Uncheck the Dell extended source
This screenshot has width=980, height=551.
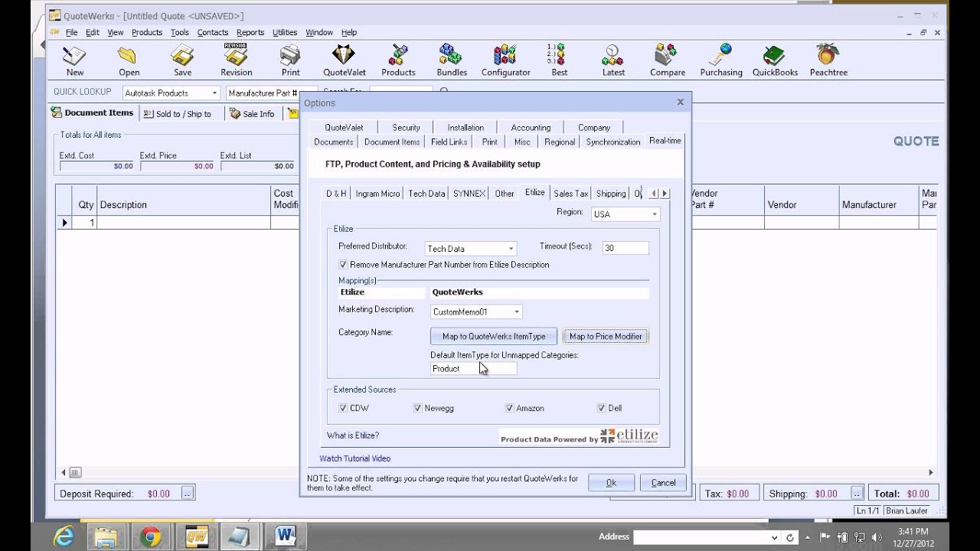(601, 409)
